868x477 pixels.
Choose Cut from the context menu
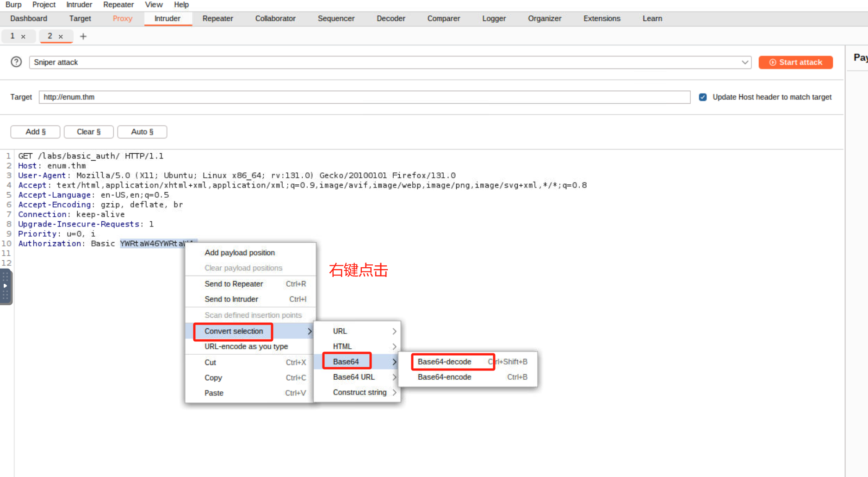pyautogui.click(x=251, y=362)
